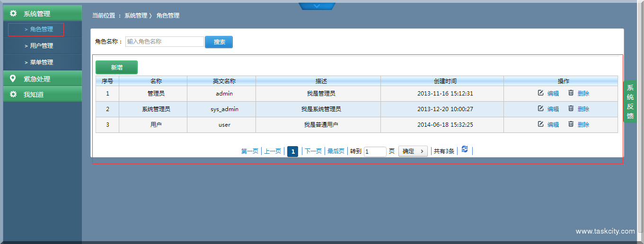The width and height of the screenshot is (644, 244).
Task: Click the trash icon for user row
Action: click(571, 124)
